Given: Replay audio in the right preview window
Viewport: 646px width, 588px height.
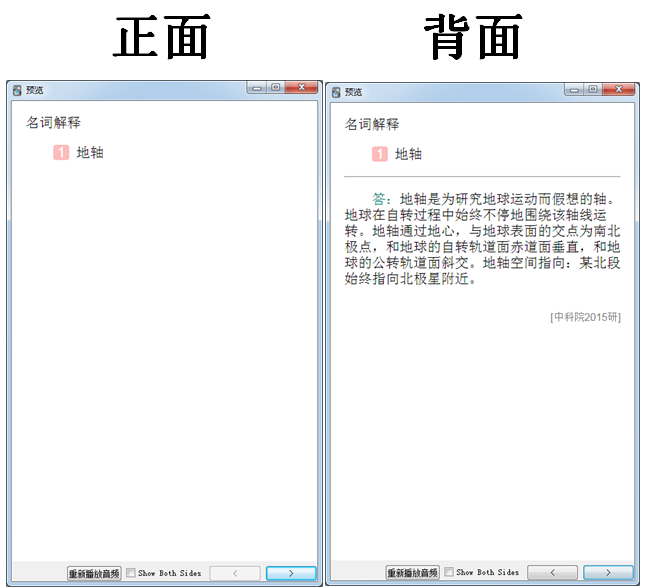Looking at the screenshot, I should [x=412, y=572].
